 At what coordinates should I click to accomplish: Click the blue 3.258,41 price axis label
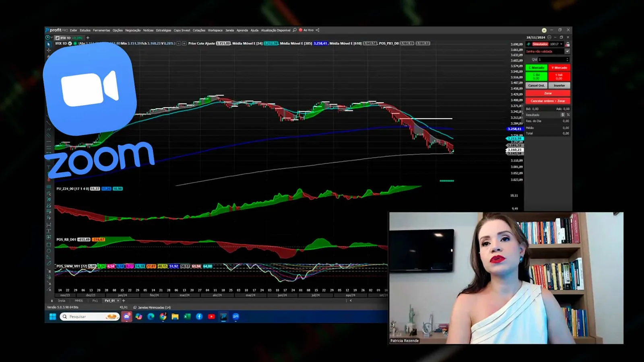[x=514, y=129]
